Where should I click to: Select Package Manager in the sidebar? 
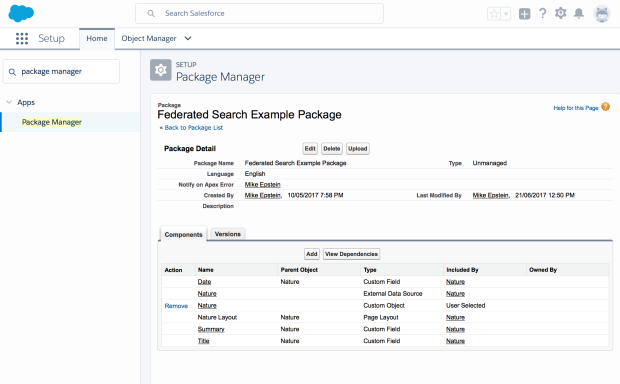click(52, 122)
